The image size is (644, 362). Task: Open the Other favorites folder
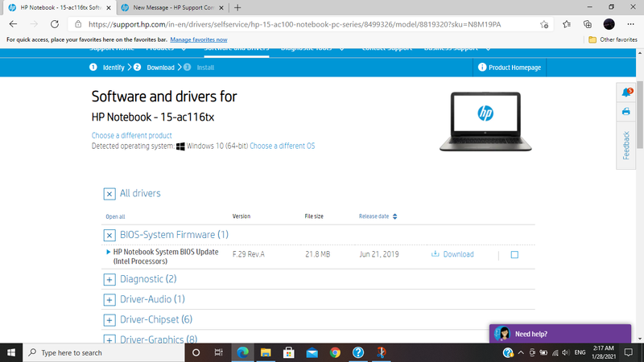click(x=613, y=39)
